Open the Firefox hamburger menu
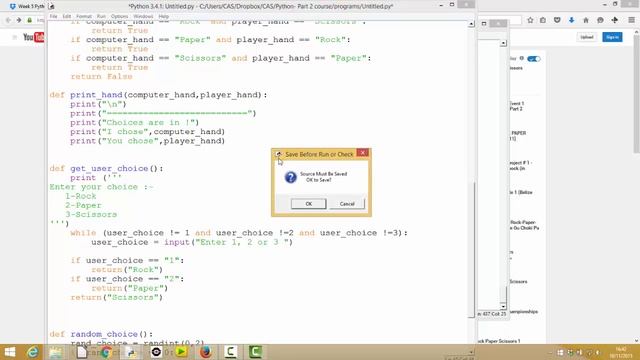The height and width of the screenshot is (360, 640). pyautogui.click(x=631, y=20)
